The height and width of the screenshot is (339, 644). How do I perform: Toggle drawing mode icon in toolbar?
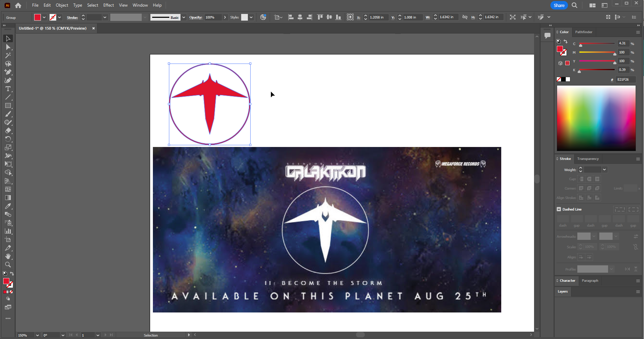pos(8,299)
